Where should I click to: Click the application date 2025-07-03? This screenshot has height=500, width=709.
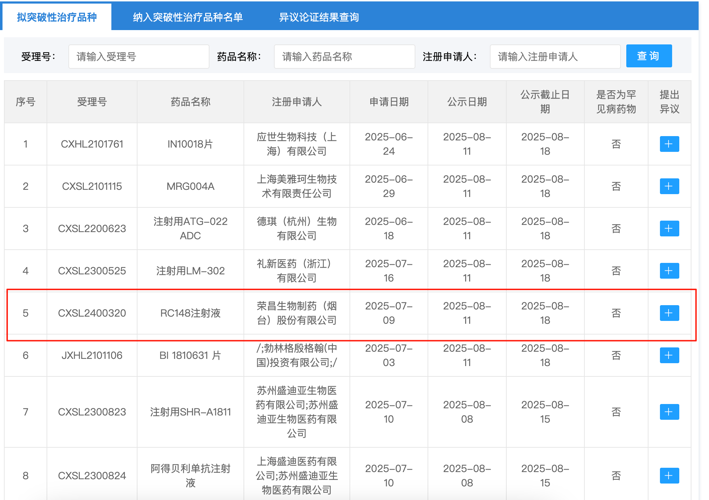click(x=389, y=355)
